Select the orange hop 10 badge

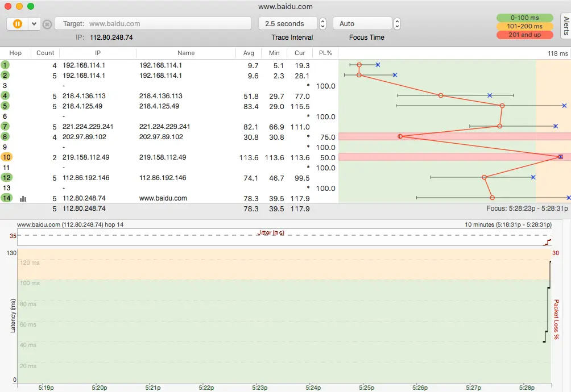(7, 157)
